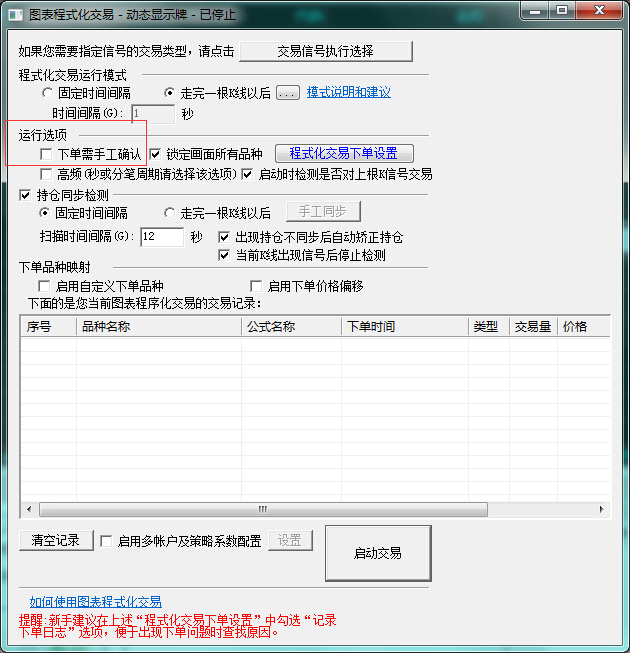The image size is (630, 653).
Task: Toggle 启动时检测是否对上根K信号交易 checkbox
Action: coord(247,174)
